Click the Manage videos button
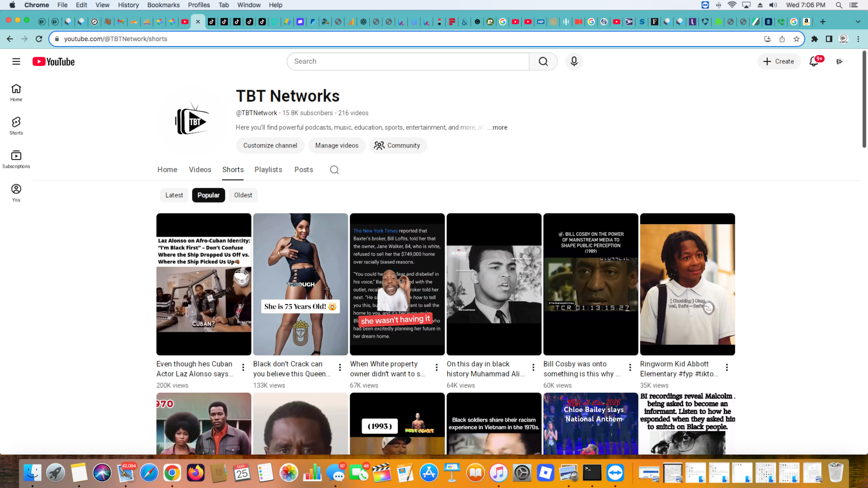 337,145
